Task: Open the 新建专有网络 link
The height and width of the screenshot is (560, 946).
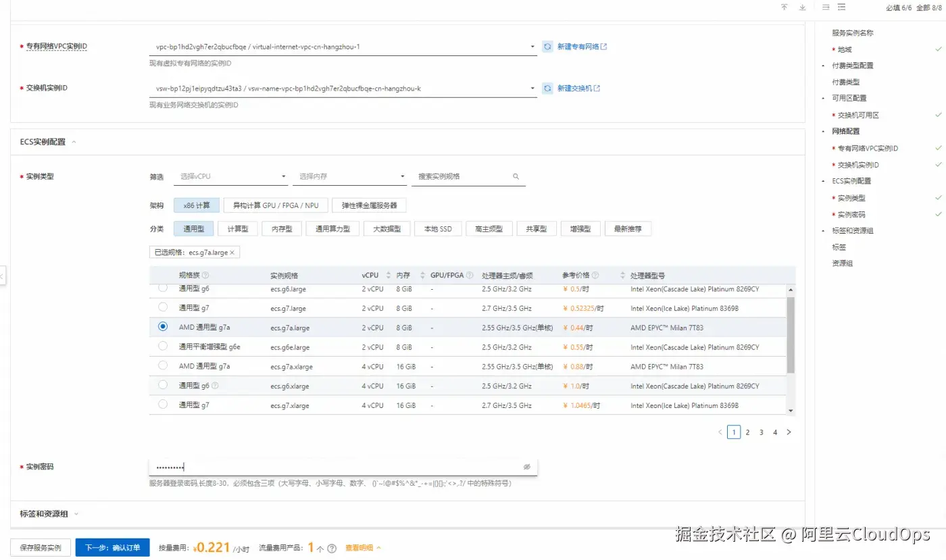Action: pyautogui.click(x=582, y=47)
